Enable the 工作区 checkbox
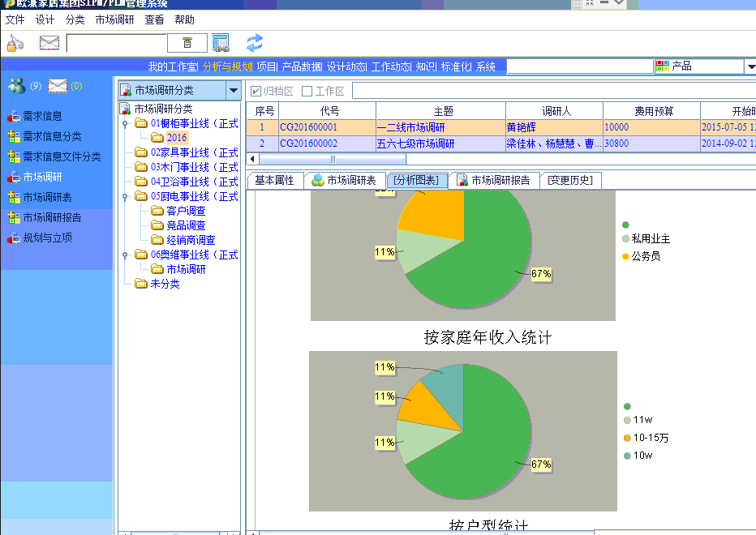The height and width of the screenshot is (535, 756). coord(307,91)
